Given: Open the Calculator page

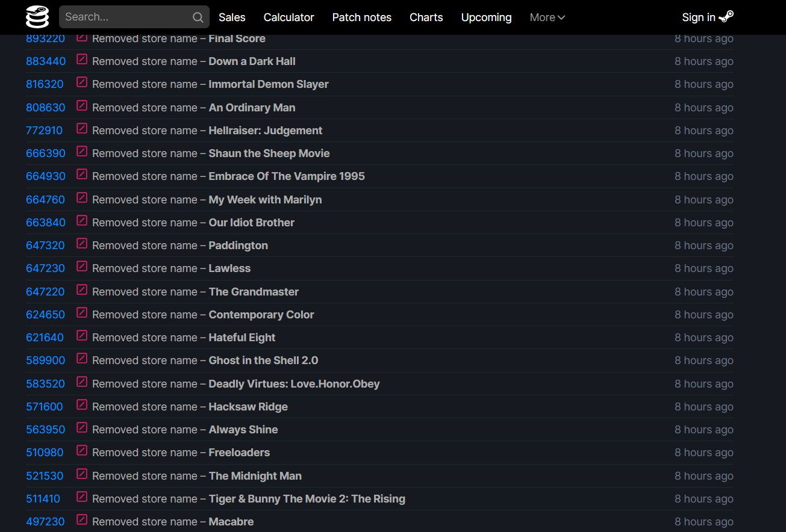Looking at the screenshot, I should [x=289, y=17].
